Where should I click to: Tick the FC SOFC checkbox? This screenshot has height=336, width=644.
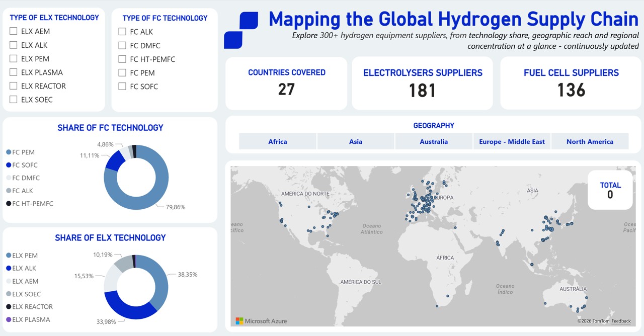click(x=122, y=87)
